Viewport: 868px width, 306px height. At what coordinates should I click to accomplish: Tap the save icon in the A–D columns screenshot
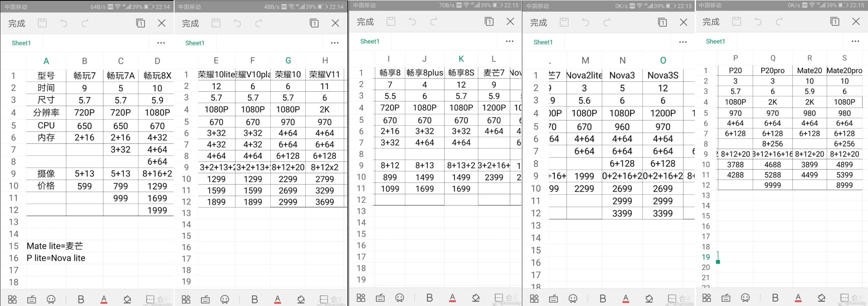(42, 23)
